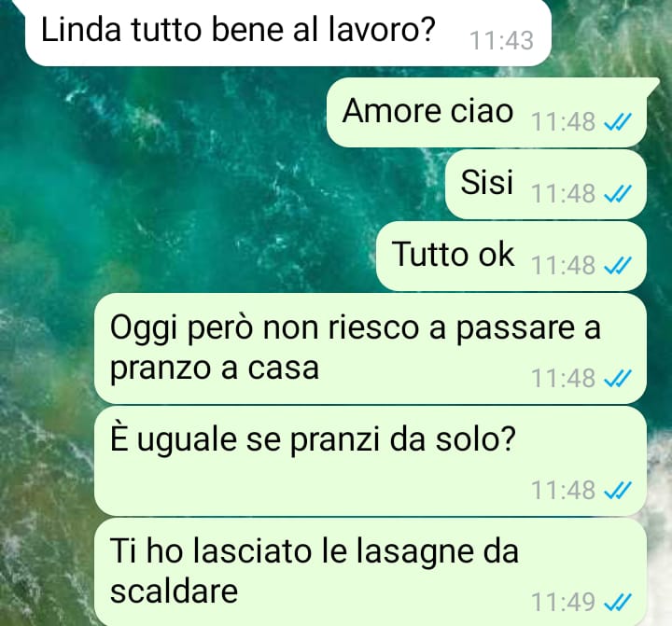The height and width of the screenshot is (626, 672).
Task: Click 11:48 timestamp next to 'Amore ciao'
Action: pyautogui.click(x=563, y=121)
